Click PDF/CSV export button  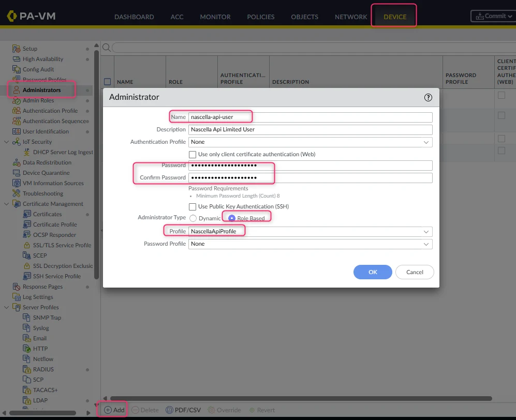coord(183,410)
